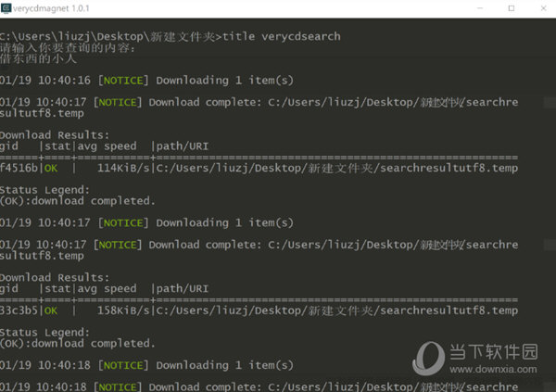Click the second 'Status Legend:' line
Screen dimensions: 556x392
pyautogui.click(x=44, y=333)
